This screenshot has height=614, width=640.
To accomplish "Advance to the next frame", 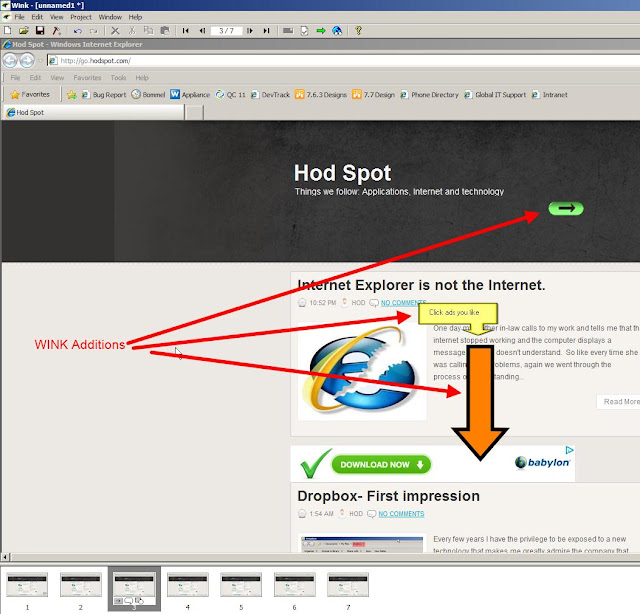I will (250, 31).
